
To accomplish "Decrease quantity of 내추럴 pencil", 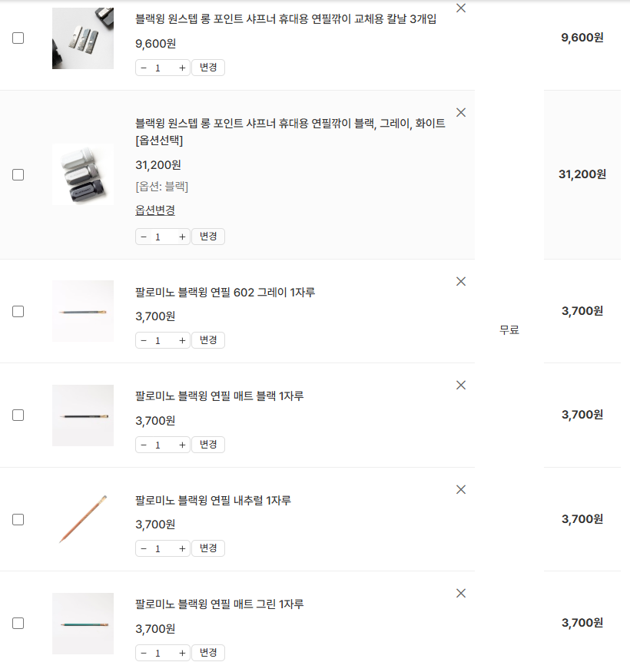I will 144,548.
